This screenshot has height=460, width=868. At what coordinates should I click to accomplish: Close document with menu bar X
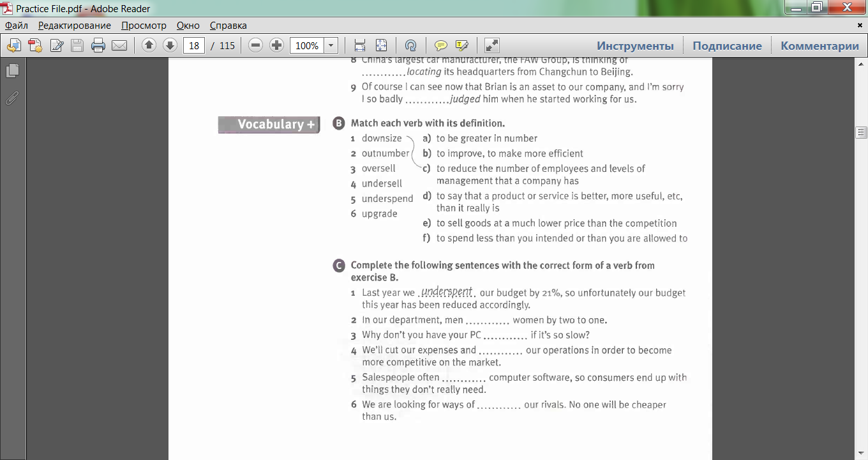click(860, 26)
